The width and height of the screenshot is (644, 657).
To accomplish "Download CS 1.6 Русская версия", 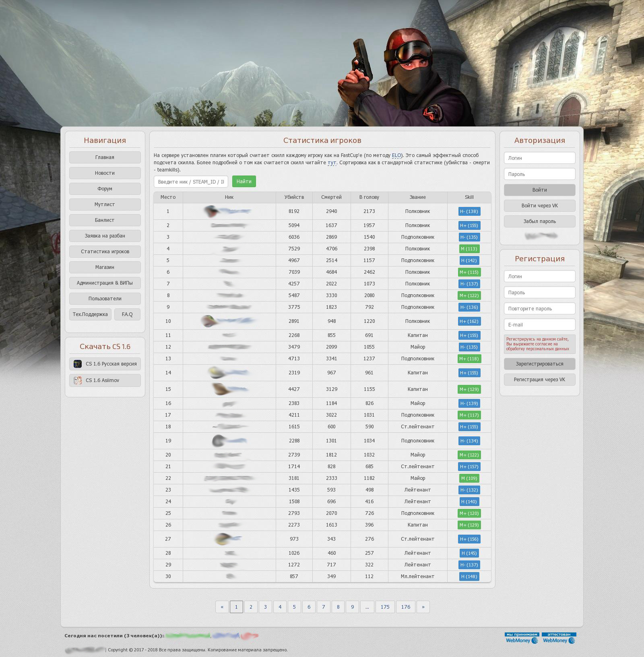I will pyautogui.click(x=105, y=364).
